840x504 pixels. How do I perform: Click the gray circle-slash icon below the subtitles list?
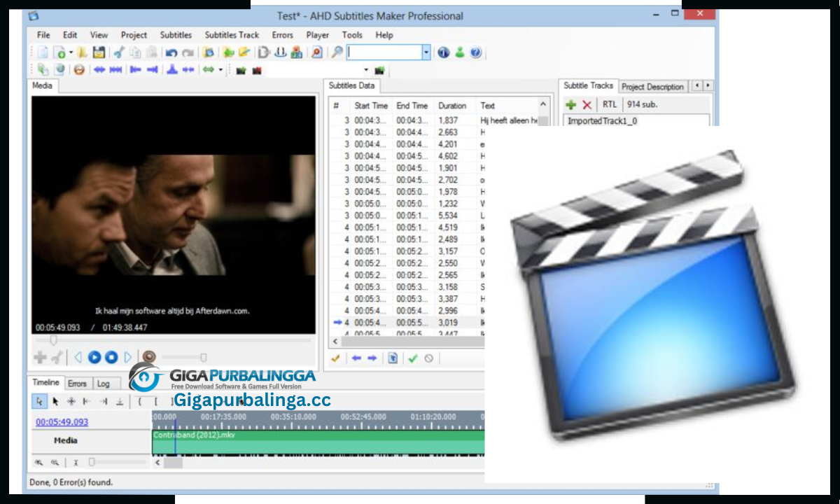428,358
